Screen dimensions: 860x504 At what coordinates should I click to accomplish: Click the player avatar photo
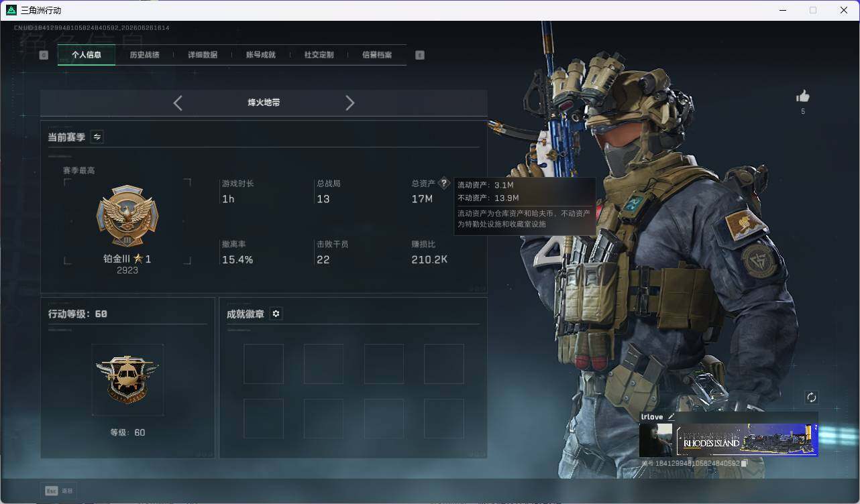pyautogui.click(x=656, y=440)
